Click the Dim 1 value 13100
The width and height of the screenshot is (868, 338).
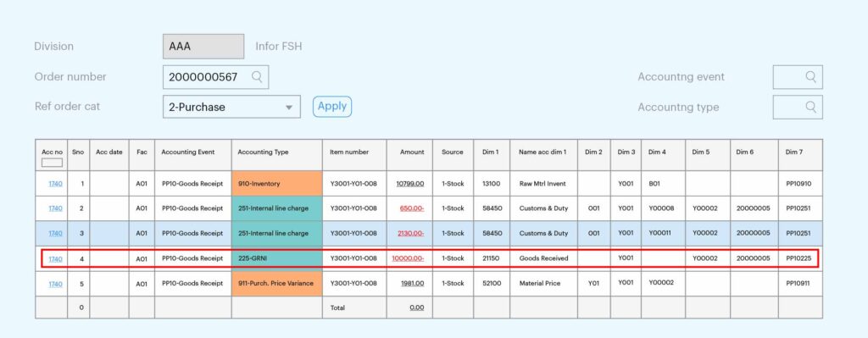tap(491, 184)
